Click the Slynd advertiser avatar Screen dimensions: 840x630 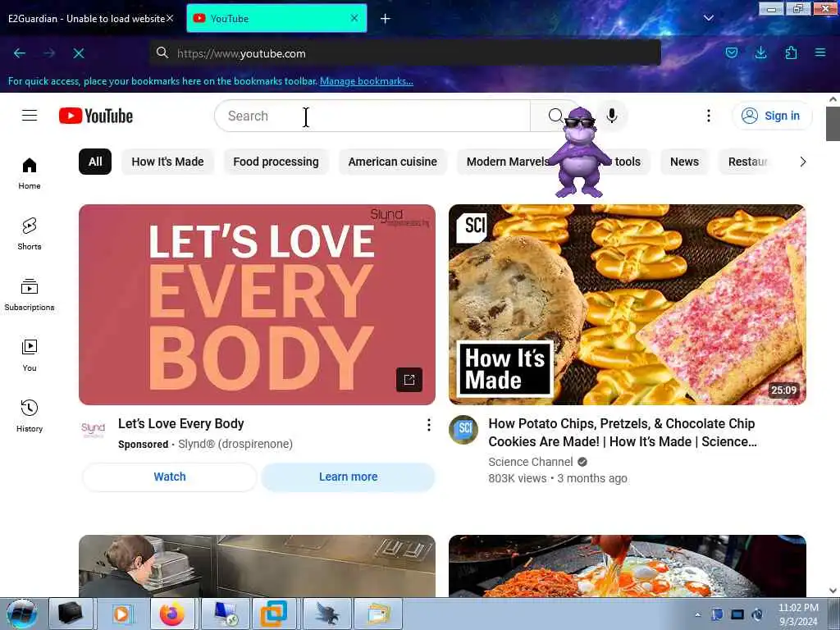[x=94, y=430]
